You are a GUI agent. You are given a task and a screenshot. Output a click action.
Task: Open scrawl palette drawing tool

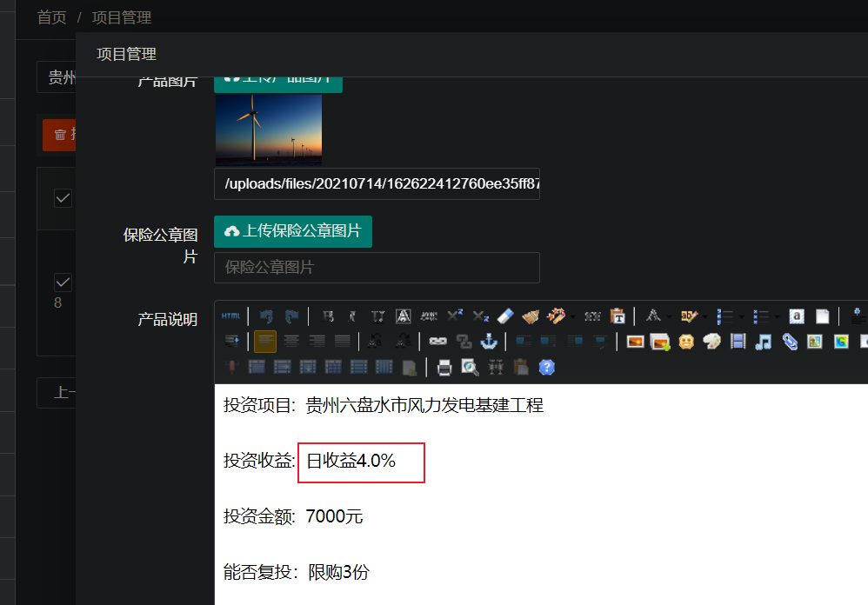712,342
